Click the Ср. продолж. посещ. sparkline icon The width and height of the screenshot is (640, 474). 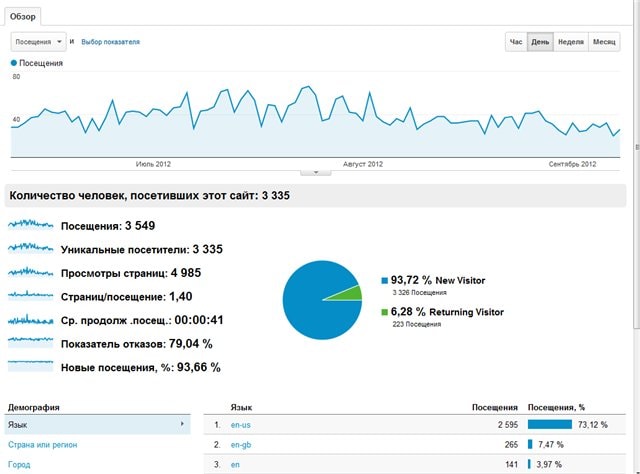[x=30, y=320]
